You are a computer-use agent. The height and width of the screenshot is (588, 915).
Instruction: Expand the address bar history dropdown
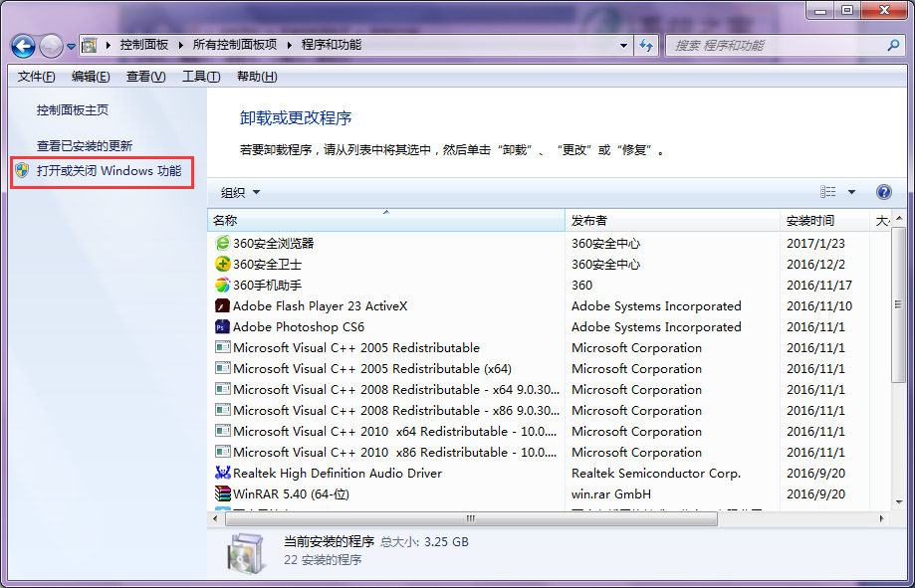click(624, 46)
